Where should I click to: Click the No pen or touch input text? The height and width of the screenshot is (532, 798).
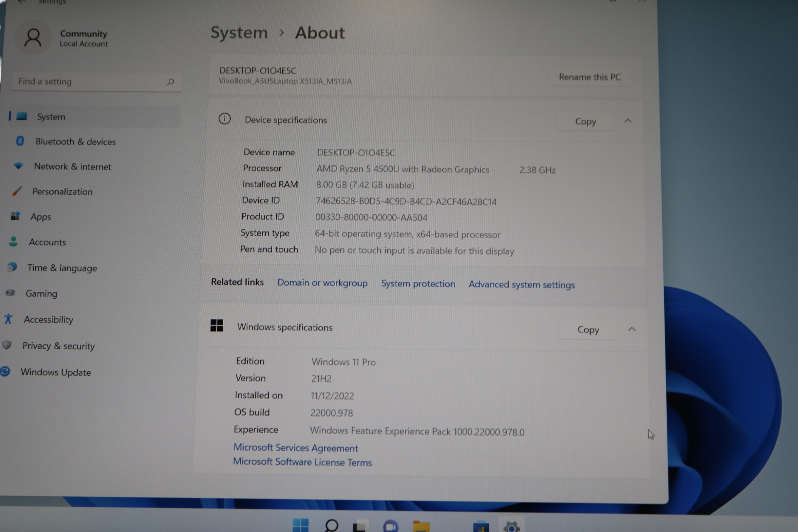tap(414, 251)
